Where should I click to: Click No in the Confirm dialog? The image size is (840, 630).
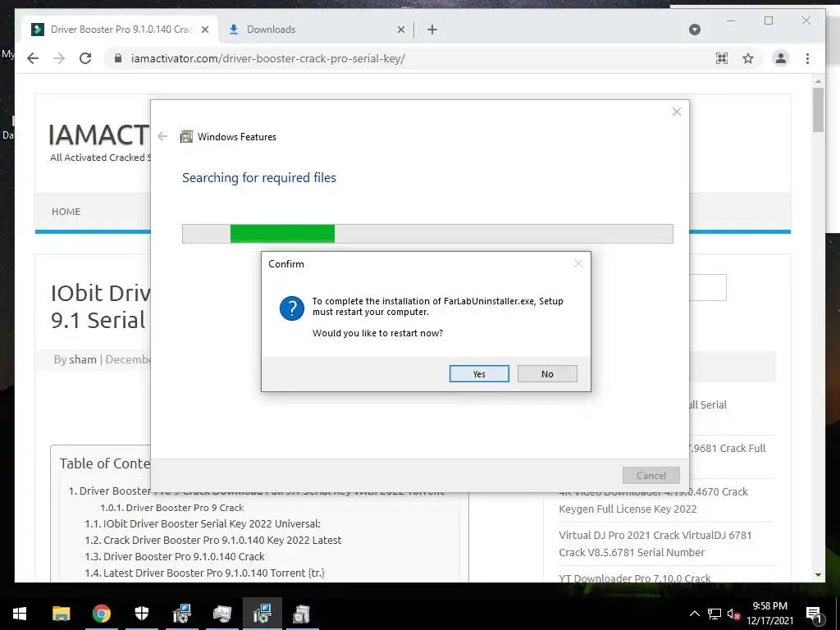click(x=547, y=374)
